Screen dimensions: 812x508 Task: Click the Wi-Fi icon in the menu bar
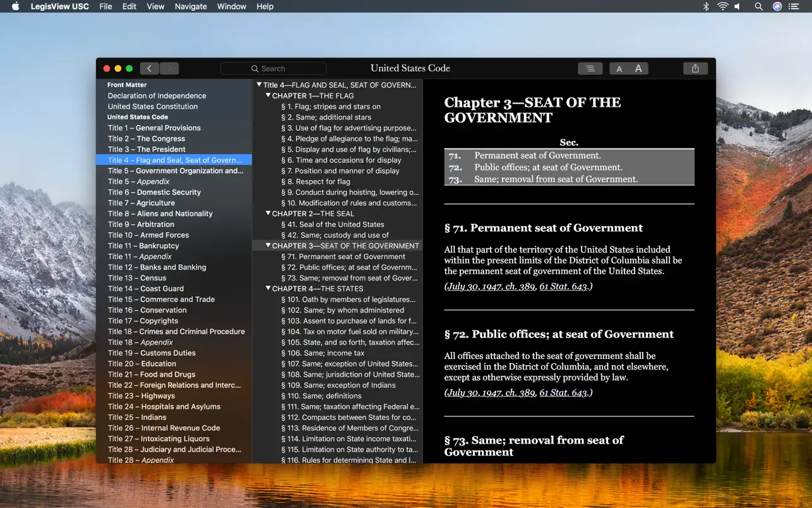pos(722,6)
